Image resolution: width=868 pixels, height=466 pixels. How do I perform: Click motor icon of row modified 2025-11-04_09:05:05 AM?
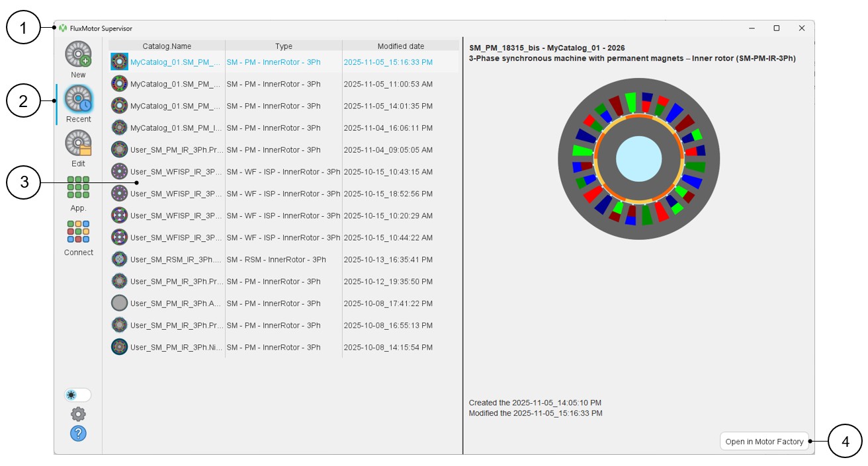tap(119, 149)
